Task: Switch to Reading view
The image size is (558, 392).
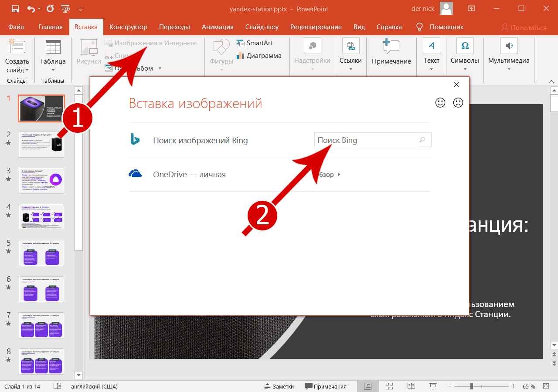Action: 411,386
